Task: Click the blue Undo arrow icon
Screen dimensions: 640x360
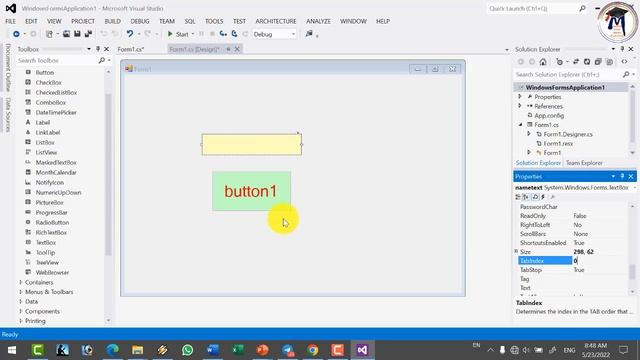Action: [x=130, y=34]
